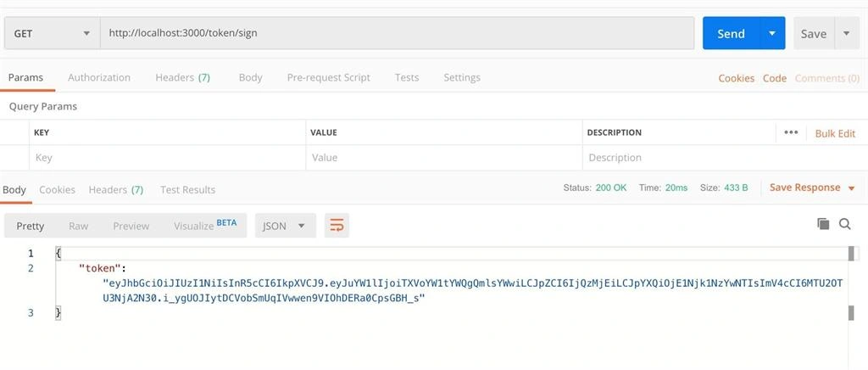Viewport: 868px width, 370px height.
Task: Click the Bulk Edit link
Action: pos(835,133)
